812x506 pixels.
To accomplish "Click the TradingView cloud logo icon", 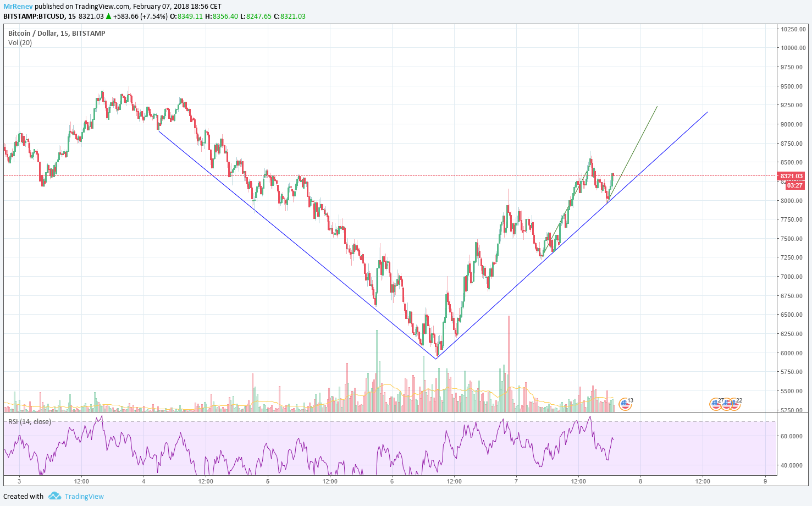I will 54,496.
